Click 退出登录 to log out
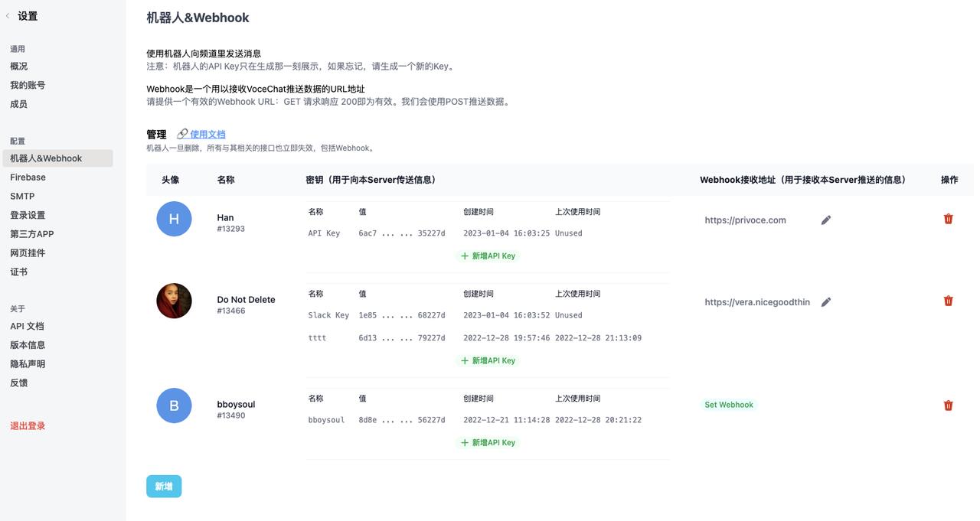The height and width of the screenshot is (521, 980). tap(28, 426)
